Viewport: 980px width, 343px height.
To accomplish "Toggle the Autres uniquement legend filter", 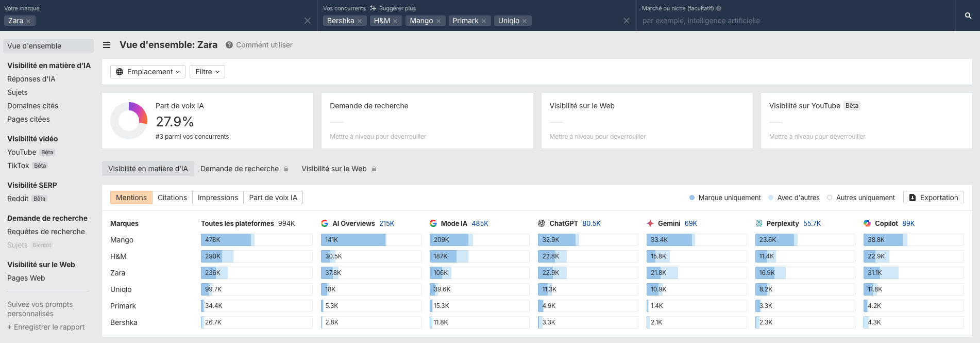I will [x=860, y=198].
